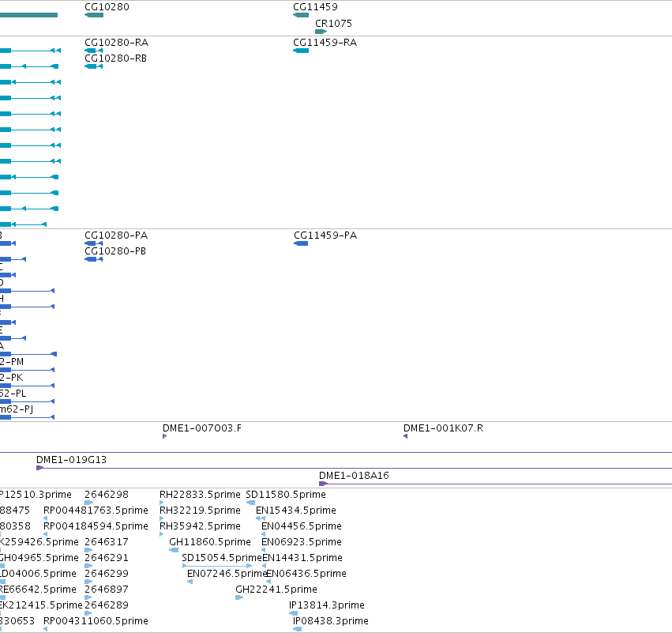Click the EN15434.5prime EST label
The image size is (672, 633).
296,511
